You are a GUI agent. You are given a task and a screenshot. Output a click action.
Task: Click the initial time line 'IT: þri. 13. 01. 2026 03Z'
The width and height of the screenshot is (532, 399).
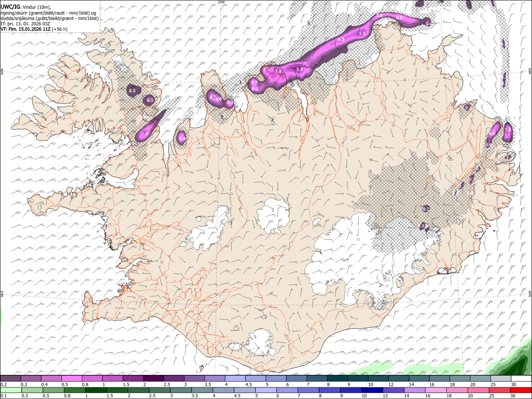pos(25,24)
